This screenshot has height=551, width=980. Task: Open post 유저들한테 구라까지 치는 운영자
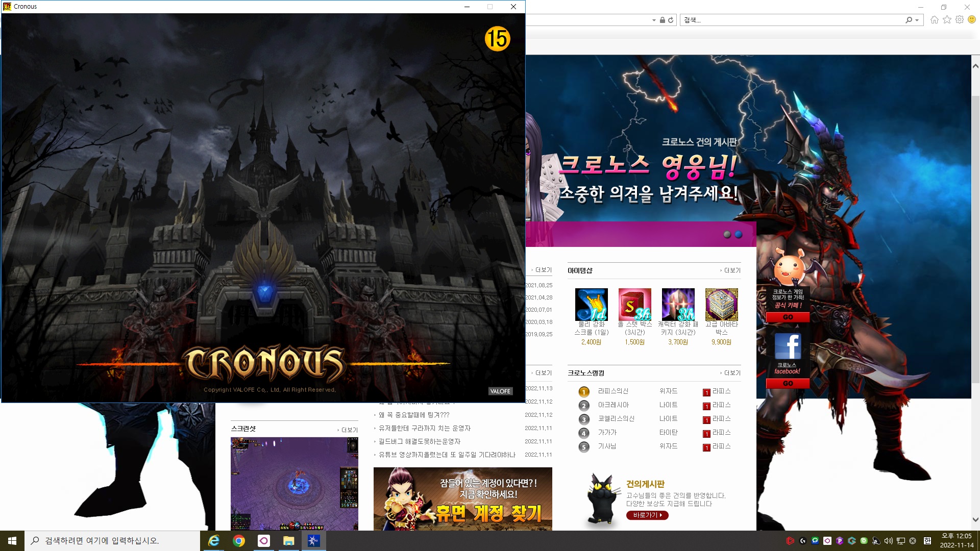424,429
